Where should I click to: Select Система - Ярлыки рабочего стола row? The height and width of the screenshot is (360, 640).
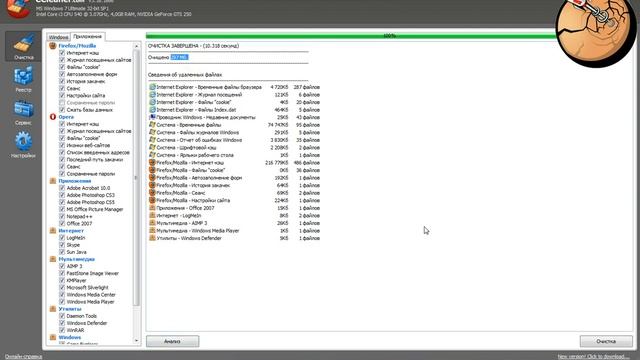pos(234,155)
